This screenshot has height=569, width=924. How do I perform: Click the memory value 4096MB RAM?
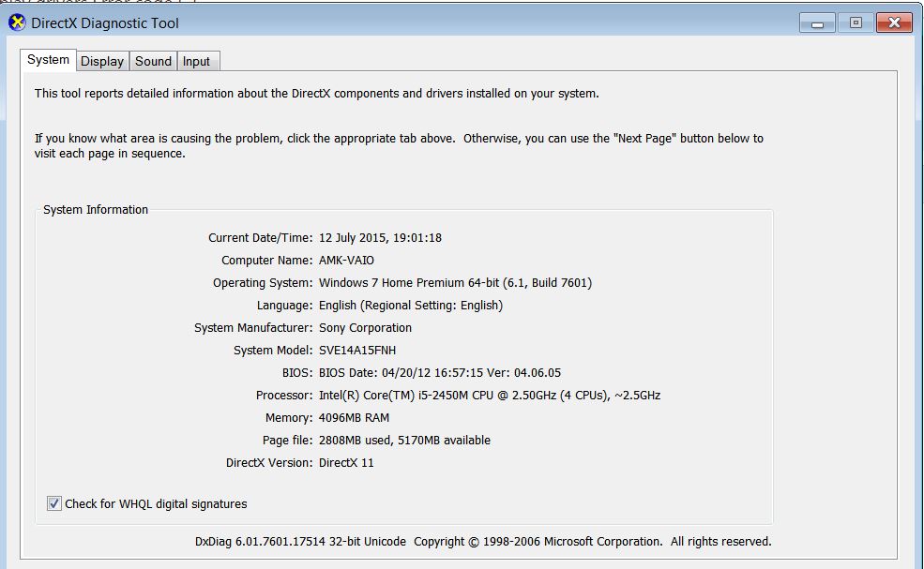coord(355,418)
